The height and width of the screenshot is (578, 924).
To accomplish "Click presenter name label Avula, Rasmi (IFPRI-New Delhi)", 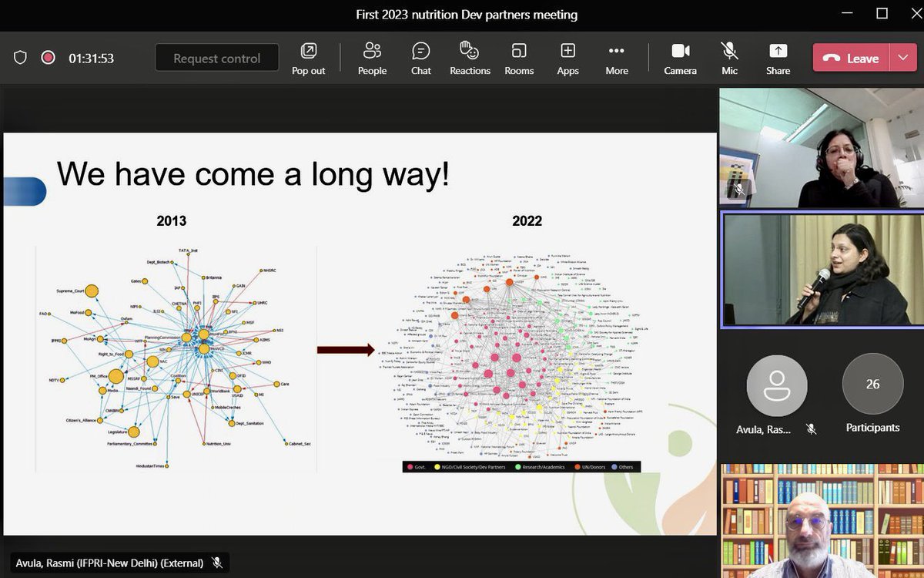I will 109,563.
